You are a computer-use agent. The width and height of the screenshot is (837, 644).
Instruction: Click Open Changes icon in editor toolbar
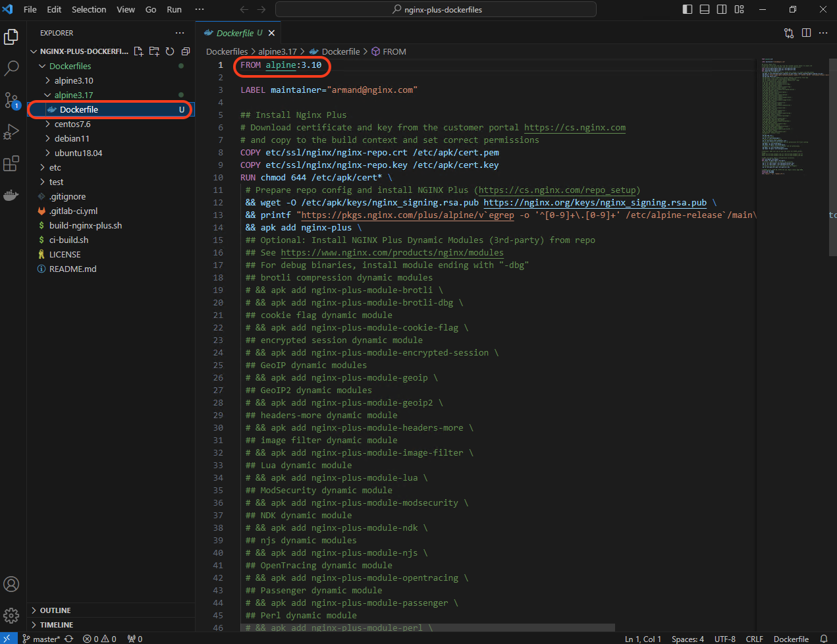(789, 33)
